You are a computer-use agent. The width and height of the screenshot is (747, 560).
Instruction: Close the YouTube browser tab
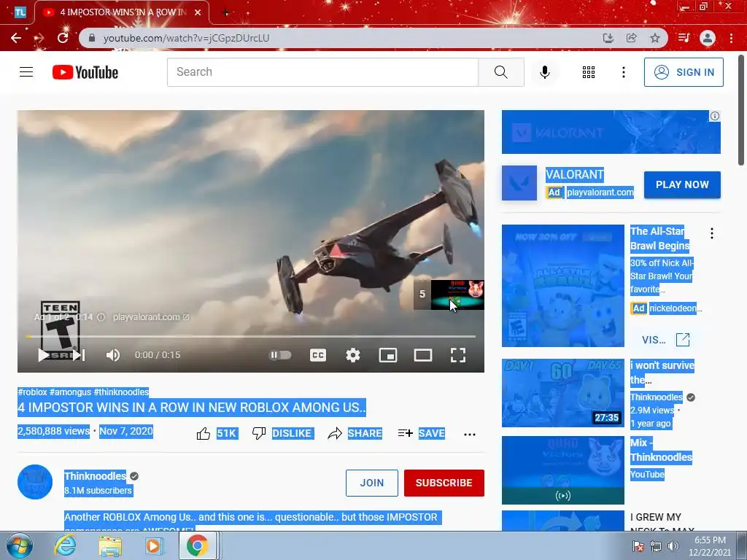click(x=198, y=12)
